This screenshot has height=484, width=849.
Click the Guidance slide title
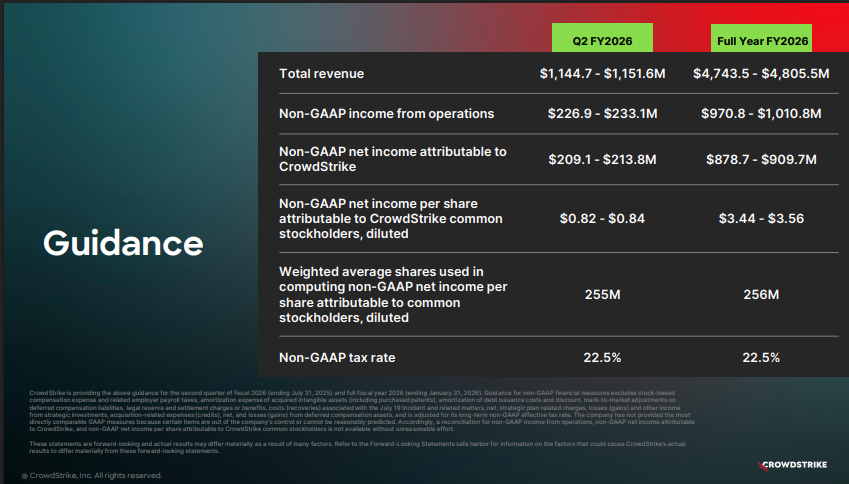[x=123, y=242]
